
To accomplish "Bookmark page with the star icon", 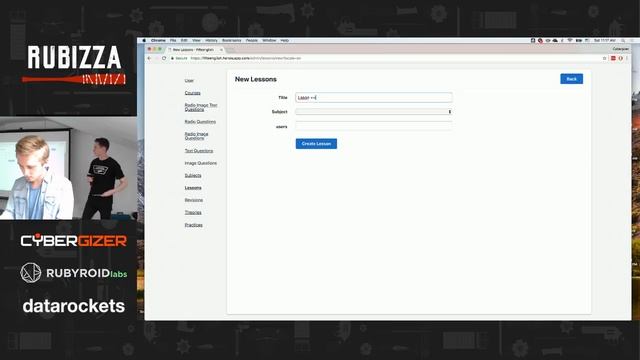I will coord(604,58).
